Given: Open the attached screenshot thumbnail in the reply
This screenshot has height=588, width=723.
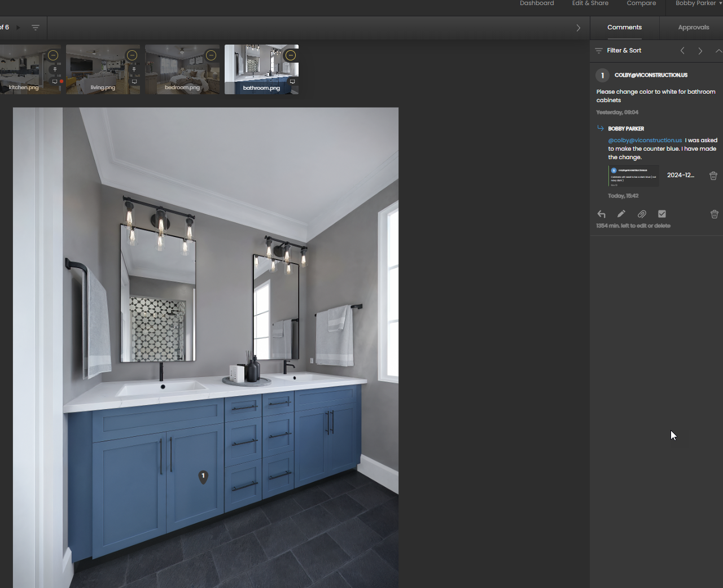Looking at the screenshot, I should coord(634,176).
